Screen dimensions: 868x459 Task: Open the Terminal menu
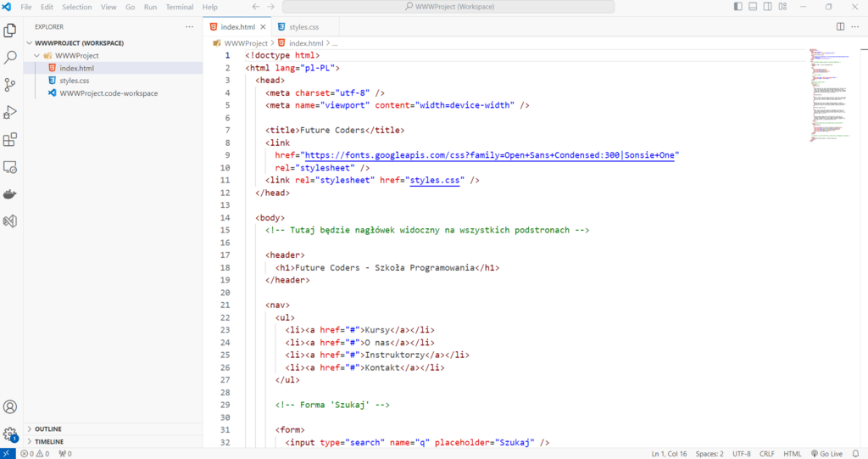179,7
